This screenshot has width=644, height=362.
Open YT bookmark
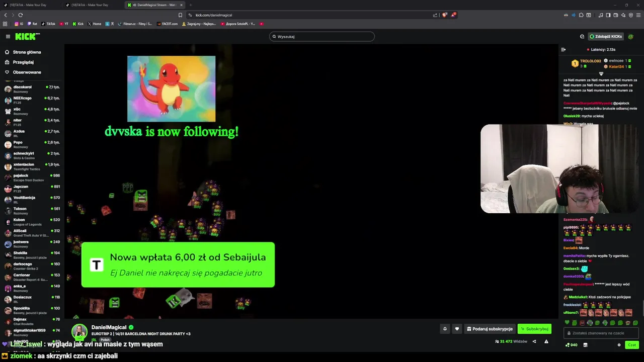coord(64,24)
